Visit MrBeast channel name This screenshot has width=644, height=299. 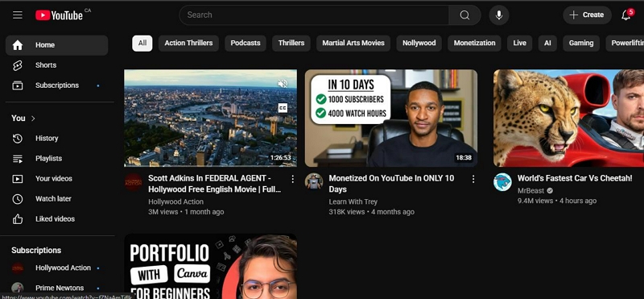click(530, 191)
